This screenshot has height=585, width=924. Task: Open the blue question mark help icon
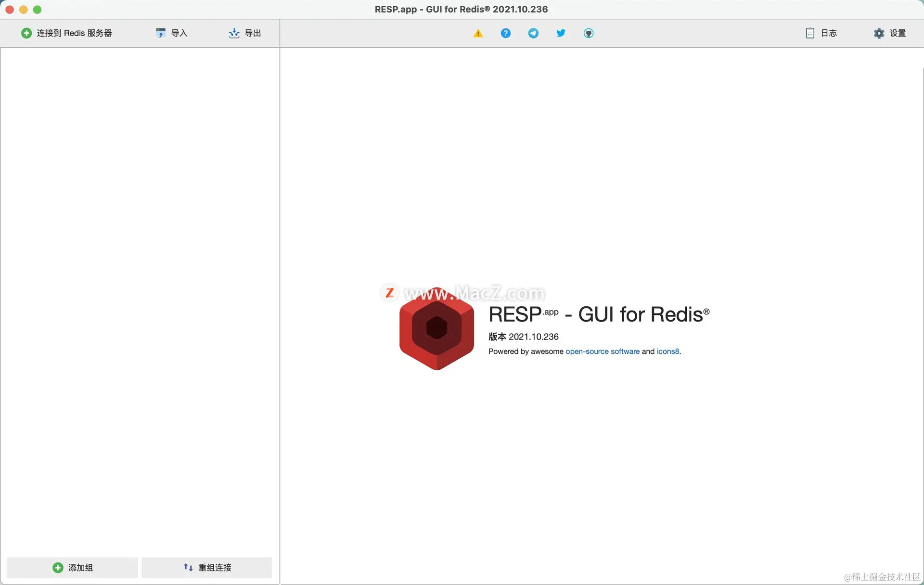tap(505, 33)
